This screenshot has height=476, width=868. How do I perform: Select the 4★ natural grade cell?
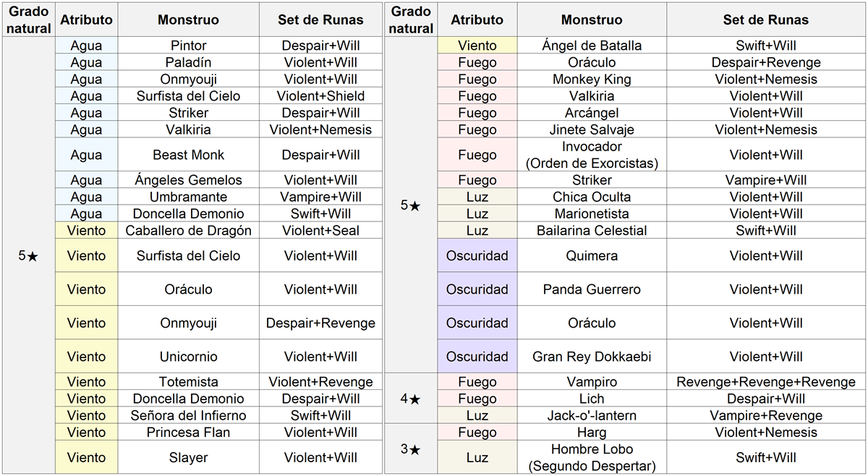[x=410, y=398]
